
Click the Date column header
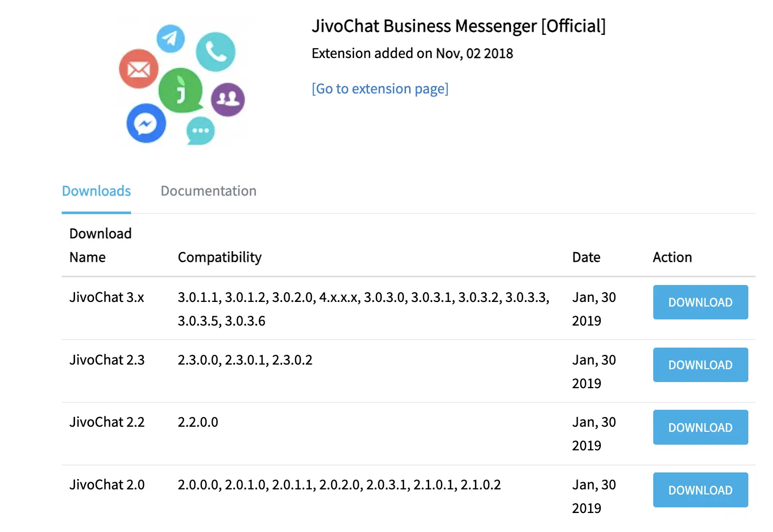[586, 257]
